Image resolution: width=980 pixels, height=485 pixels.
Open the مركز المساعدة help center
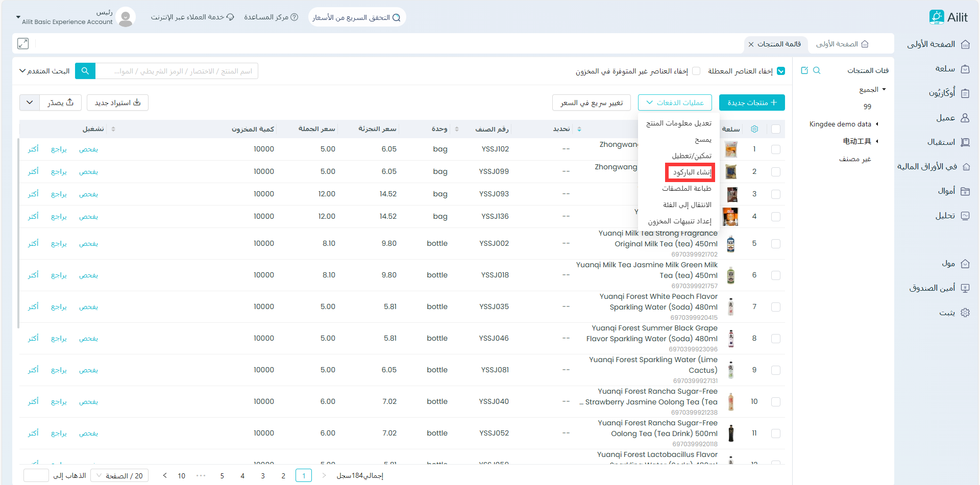271,17
